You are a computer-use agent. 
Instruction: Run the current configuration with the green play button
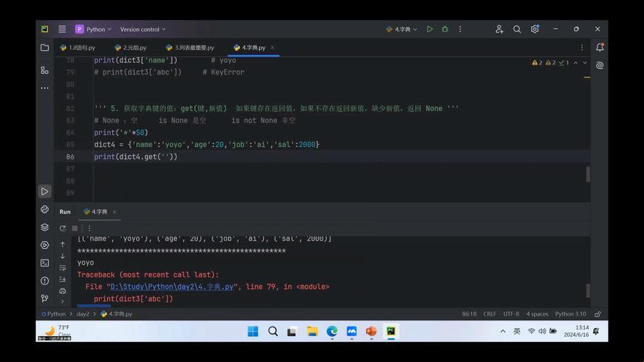tap(430, 29)
